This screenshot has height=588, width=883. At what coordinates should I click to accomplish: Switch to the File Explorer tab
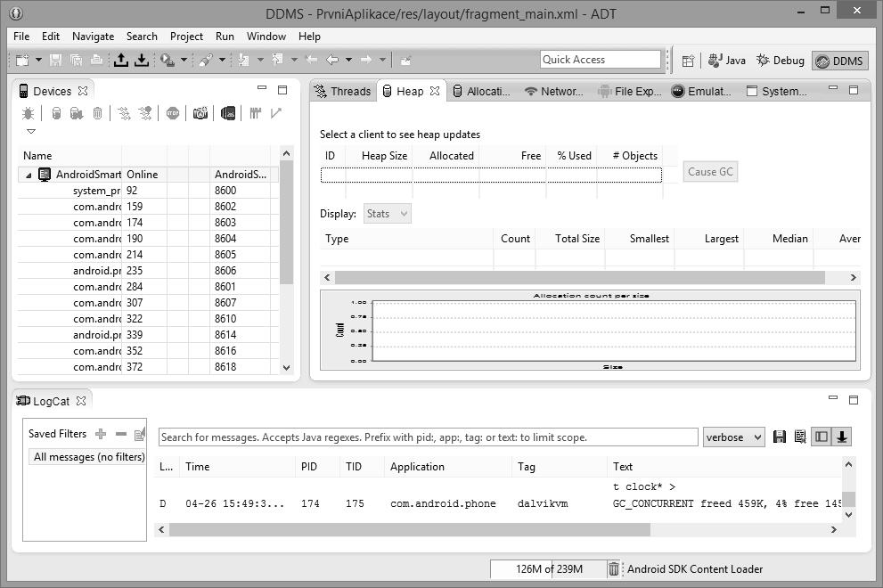click(630, 91)
